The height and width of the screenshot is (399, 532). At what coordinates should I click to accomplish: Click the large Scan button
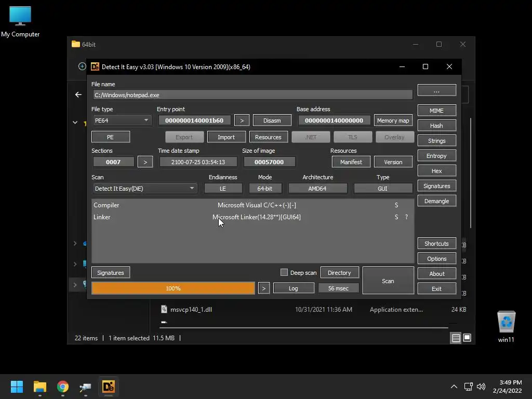click(x=388, y=281)
